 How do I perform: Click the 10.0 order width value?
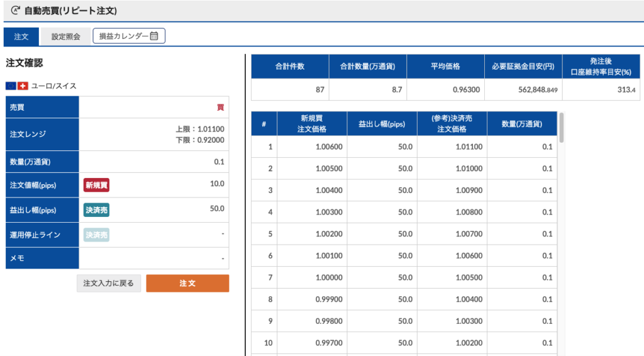pyautogui.click(x=217, y=184)
